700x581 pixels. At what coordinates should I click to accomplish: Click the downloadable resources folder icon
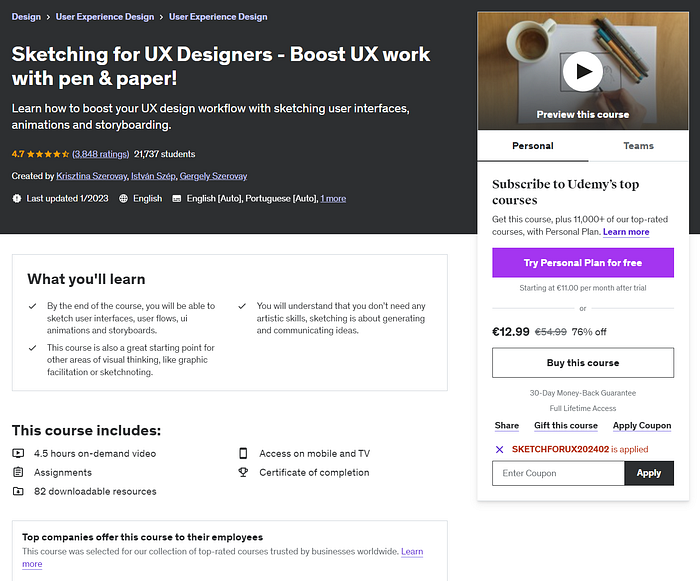(x=18, y=491)
